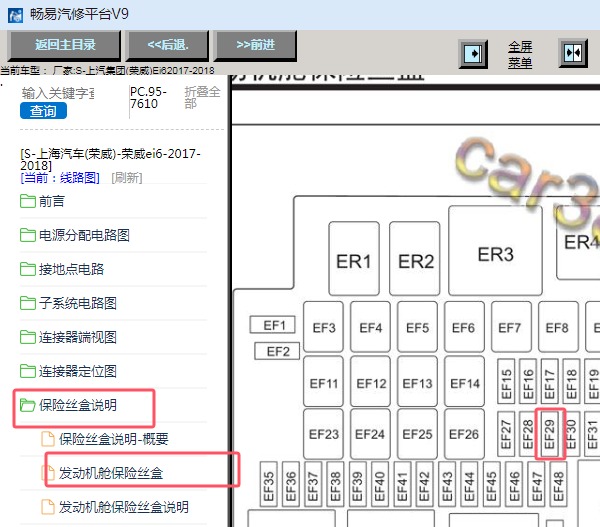Image resolution: width=600 pixels, height=527 pixels.
Task: Go back with the <<后退 button
Action: [168, 45]
